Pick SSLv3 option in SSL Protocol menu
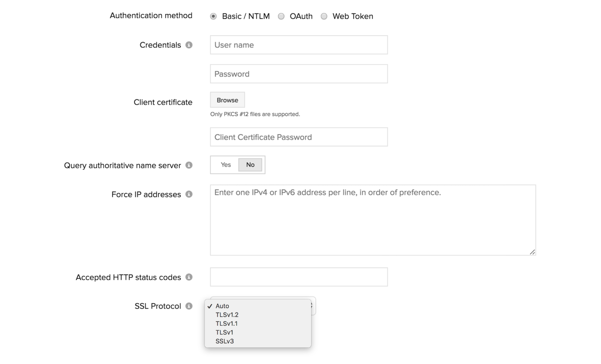The image size is (601, 364). [x=225, y=341]
